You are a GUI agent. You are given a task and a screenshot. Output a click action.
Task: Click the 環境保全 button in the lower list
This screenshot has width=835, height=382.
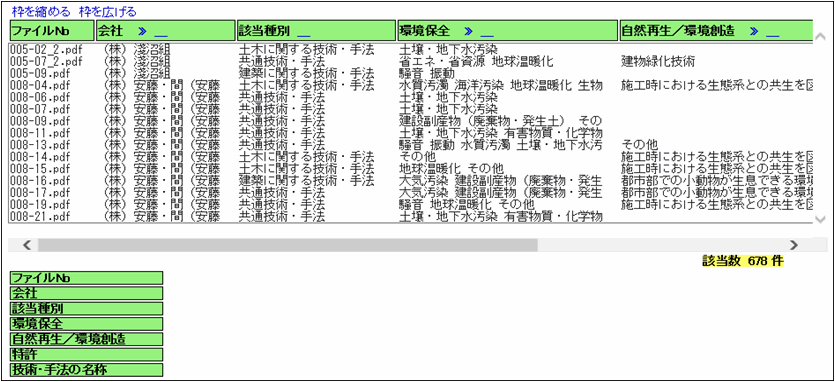(86, 324)
